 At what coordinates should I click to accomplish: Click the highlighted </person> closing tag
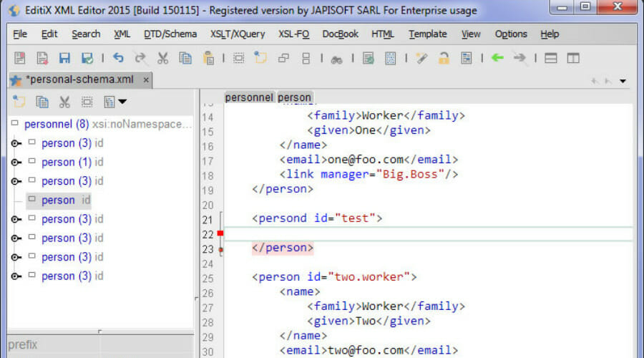[x=283, y=248]
